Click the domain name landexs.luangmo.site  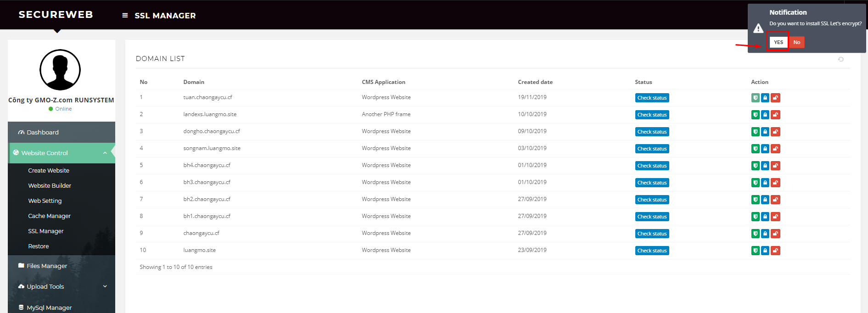point(210,114)
